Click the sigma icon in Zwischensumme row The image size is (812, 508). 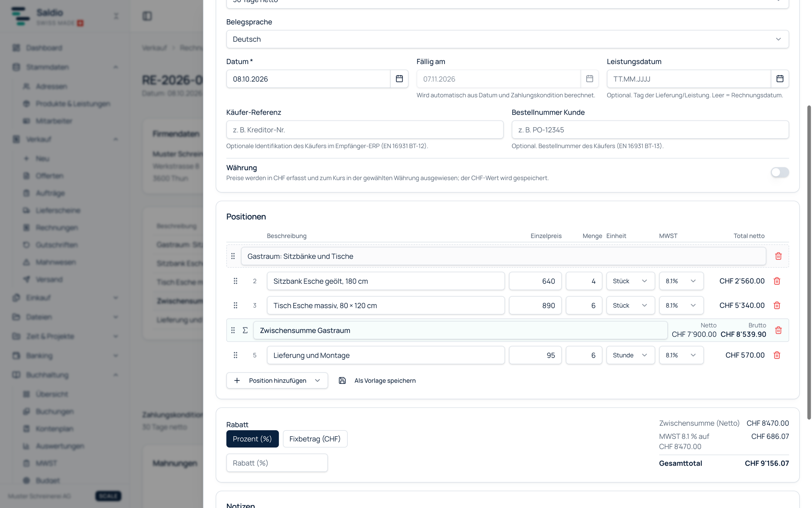[x=245, y=330]
